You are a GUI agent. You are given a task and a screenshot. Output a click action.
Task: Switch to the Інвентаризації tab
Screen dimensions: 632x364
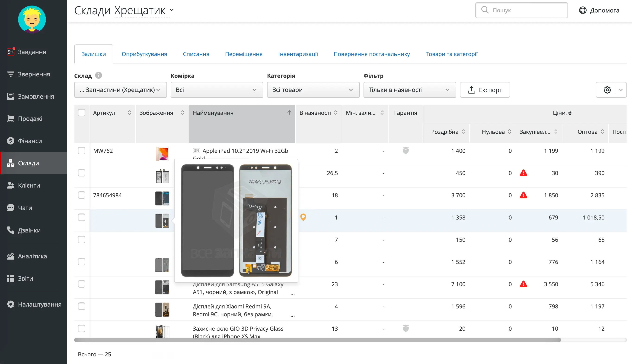point(298,54)
